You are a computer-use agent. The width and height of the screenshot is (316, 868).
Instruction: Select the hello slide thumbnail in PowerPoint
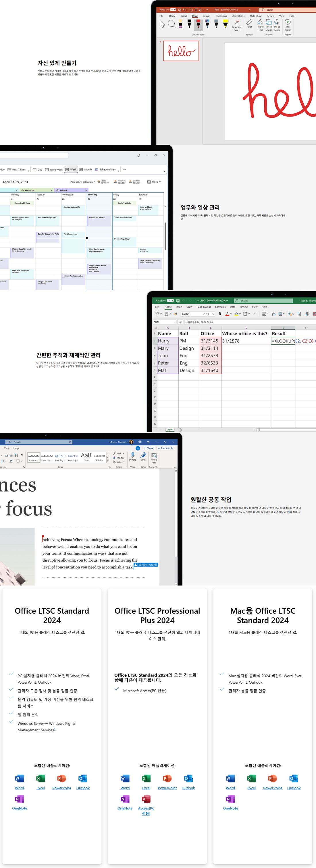(181, 51)
